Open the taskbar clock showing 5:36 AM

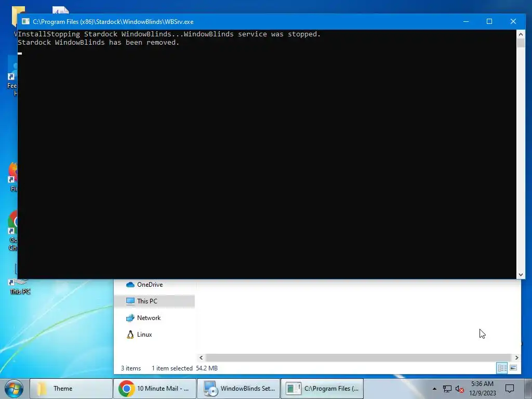point(483,389)
